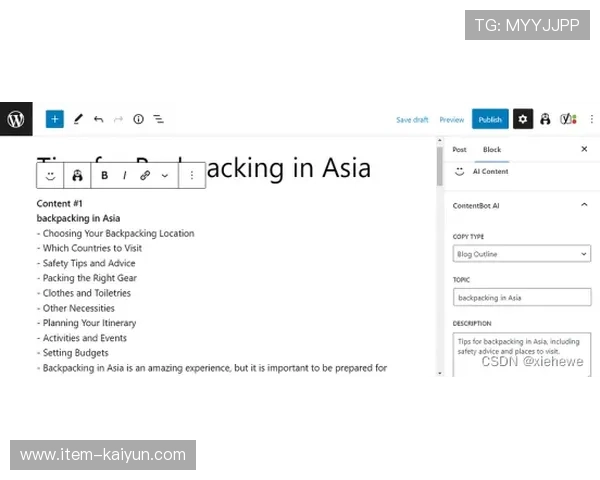Switch to the Post tab
The image size is (600, 480).
tap(459, 149)
